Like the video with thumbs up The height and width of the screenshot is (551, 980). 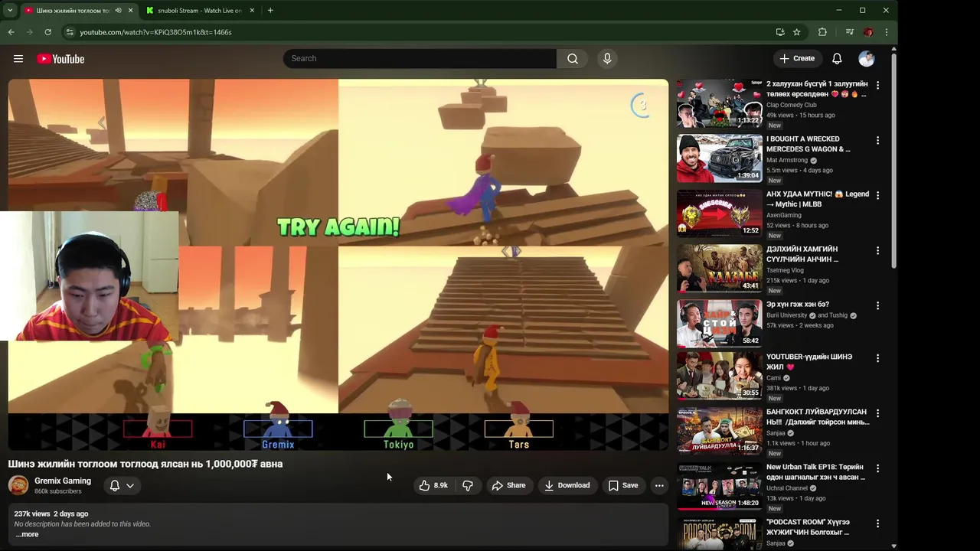(x=433, y=485)
